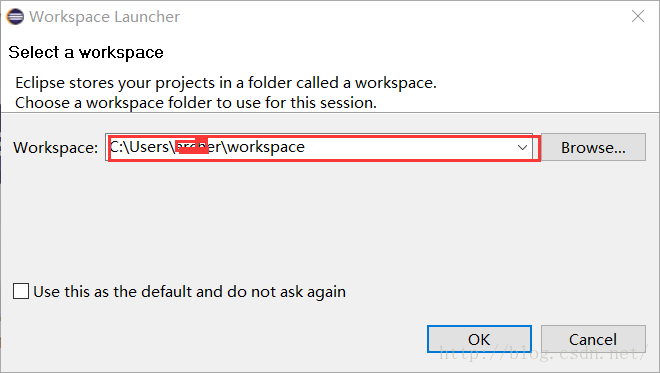Click the 'Choose a workspace folder' description line
This screenshot has width=660, height=373.
click(196, 103)
